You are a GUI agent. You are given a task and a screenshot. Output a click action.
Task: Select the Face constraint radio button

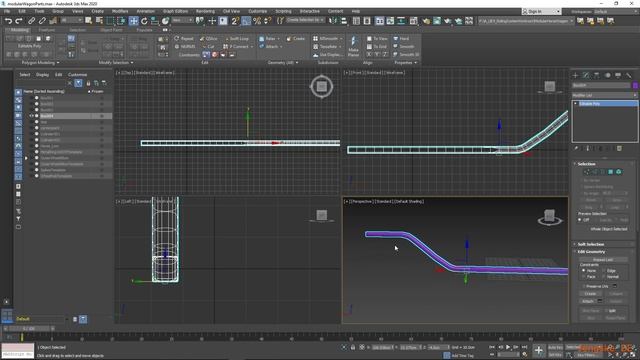584,276
